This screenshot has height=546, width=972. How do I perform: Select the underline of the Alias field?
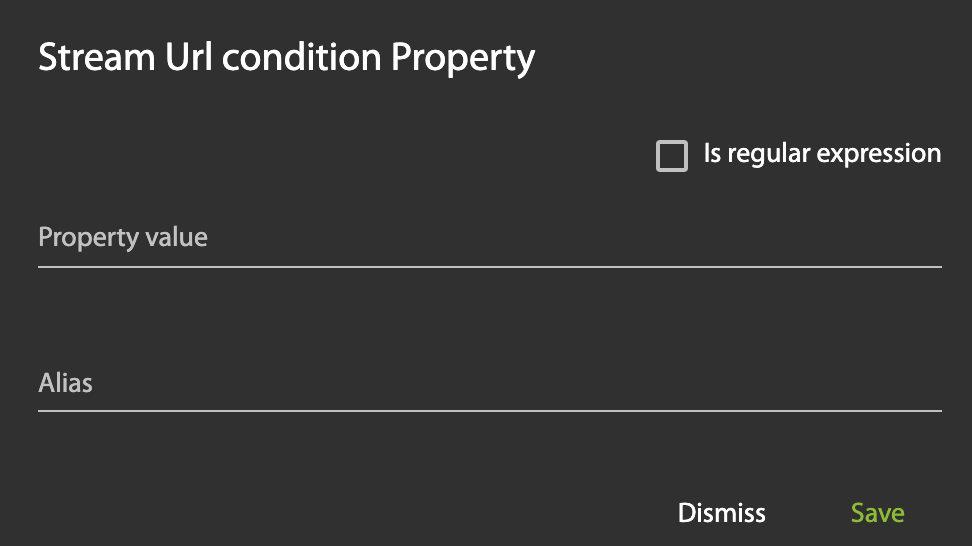489,410
